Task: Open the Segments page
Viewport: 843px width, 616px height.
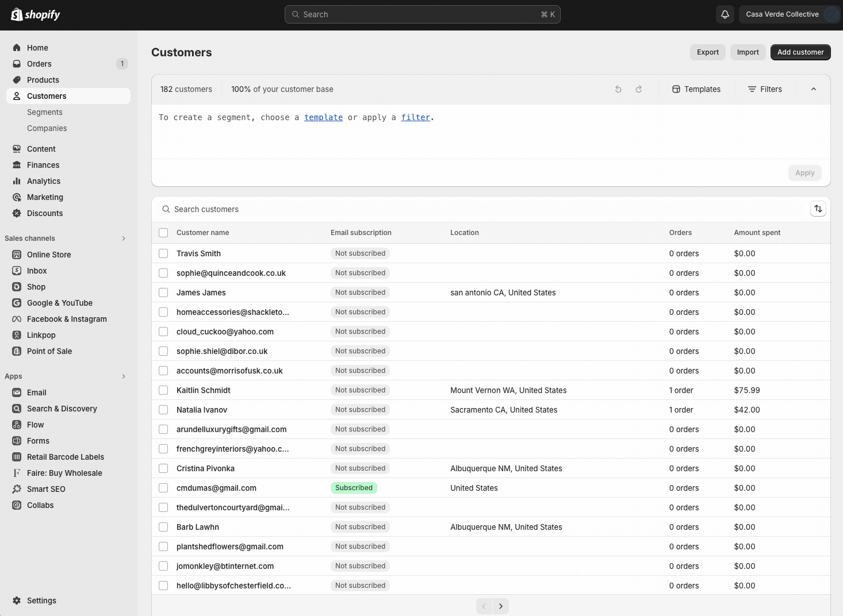Action: 45,112
